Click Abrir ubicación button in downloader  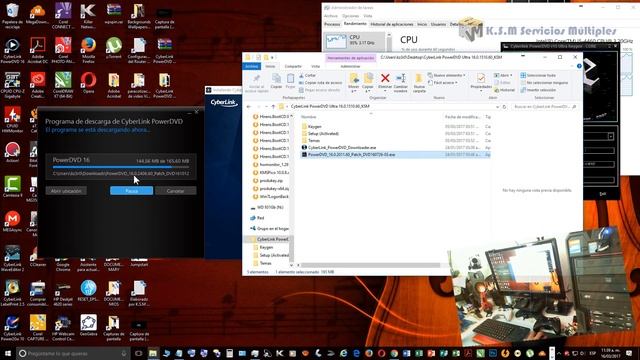click(66, 191)
